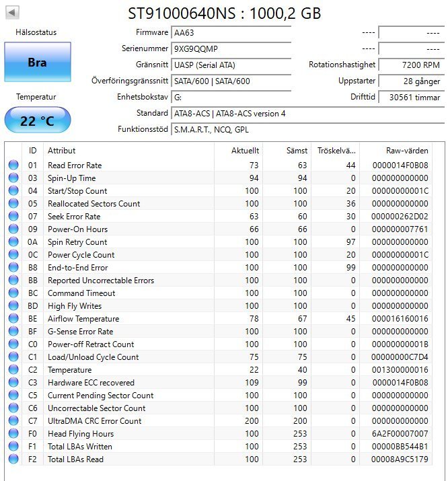Click the Raw-värden column header
Viewport: 448px width, 481px height.
click(x=402, y=151)
